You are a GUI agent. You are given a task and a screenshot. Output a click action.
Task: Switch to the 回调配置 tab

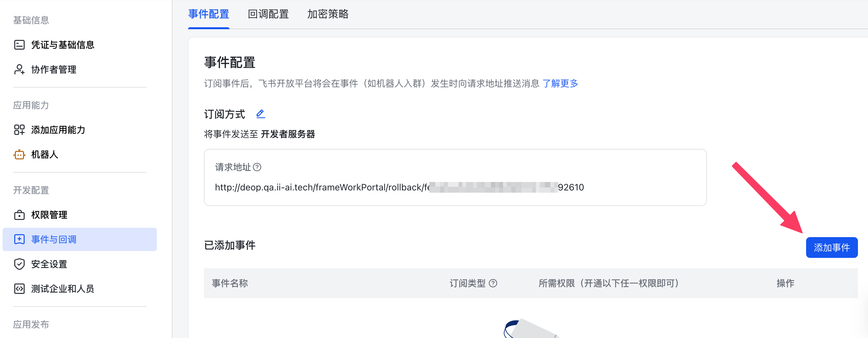point(268,14)
